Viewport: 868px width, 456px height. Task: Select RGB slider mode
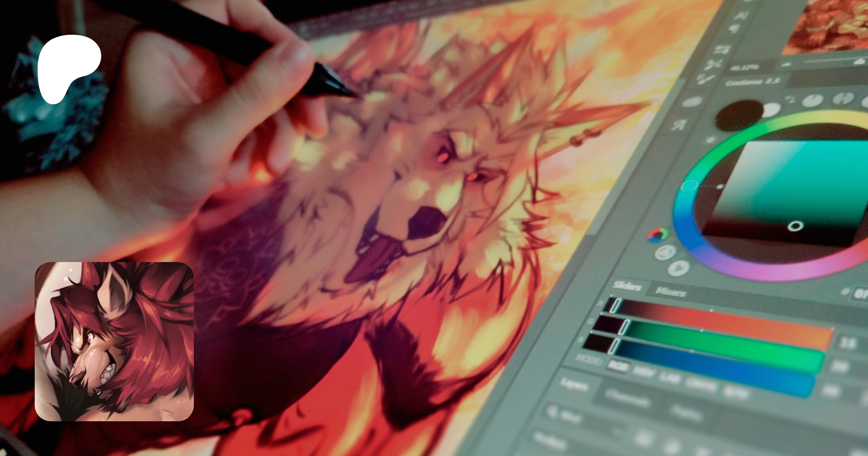tap(618, 366)
